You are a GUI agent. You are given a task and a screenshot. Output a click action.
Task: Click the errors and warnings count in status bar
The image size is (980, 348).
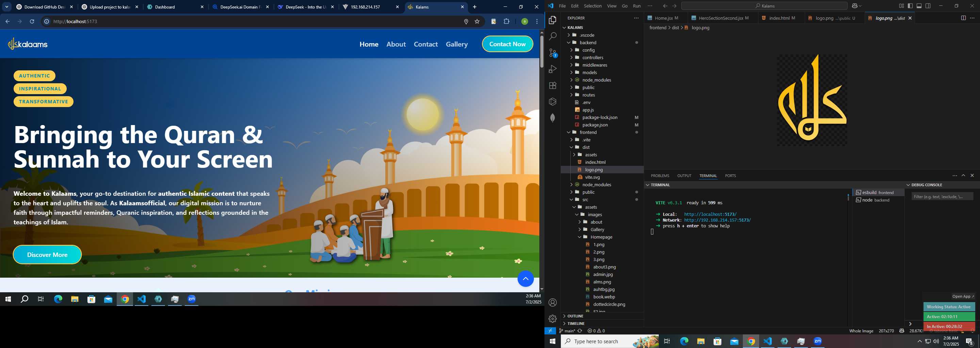(596, 331)
